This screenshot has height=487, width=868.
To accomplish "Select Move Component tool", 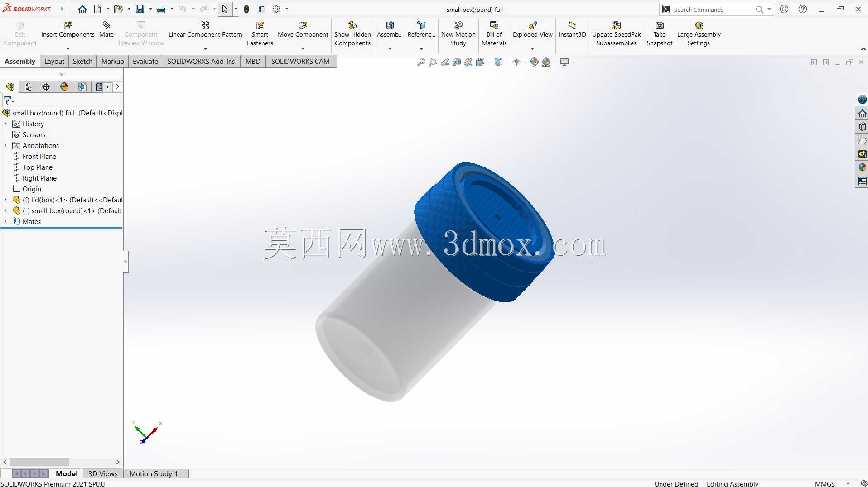I will 303,30.
